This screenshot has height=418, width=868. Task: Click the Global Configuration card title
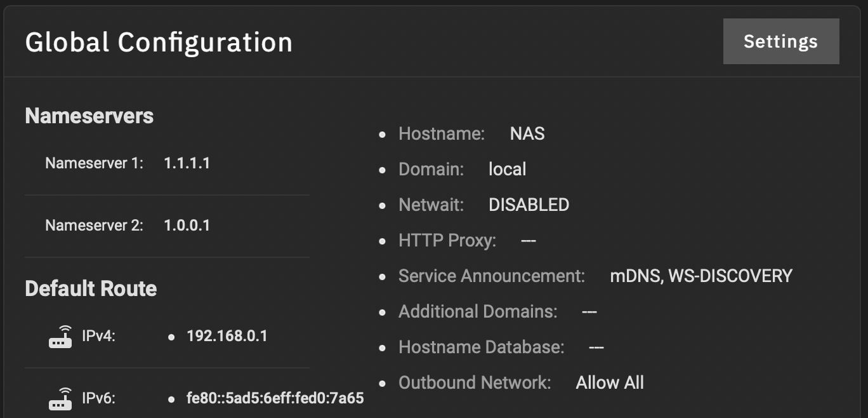pyautogui.click(x=159, y=43)
